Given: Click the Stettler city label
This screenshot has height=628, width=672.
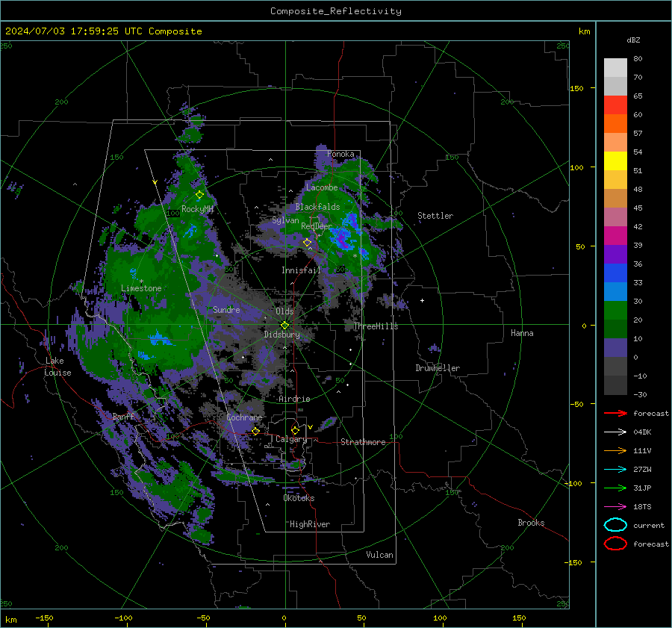Looking at the screenshot, I should pos(435,216).
